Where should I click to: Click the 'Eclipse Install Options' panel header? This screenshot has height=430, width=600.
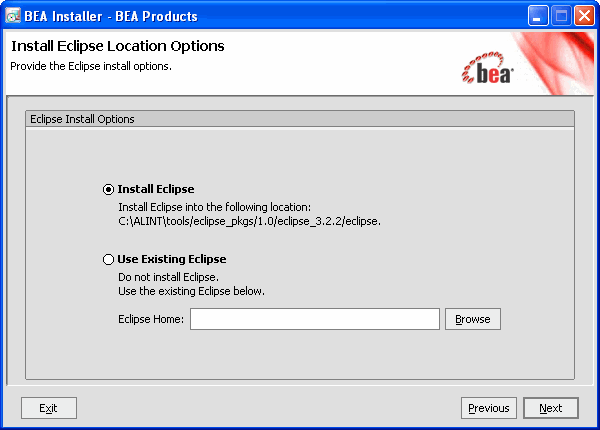pyautogui.click(x=300, y=119)
